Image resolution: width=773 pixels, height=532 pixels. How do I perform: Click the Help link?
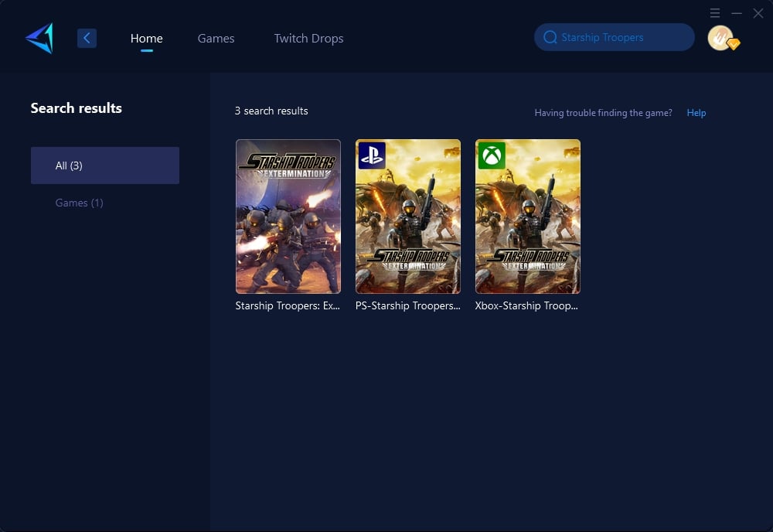pyautogui.click(x=696, y=113)
